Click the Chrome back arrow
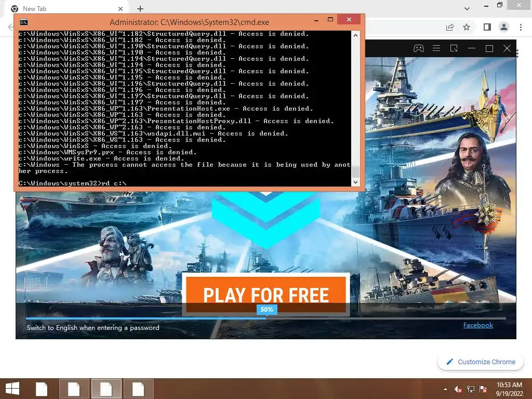 [10, 27]
